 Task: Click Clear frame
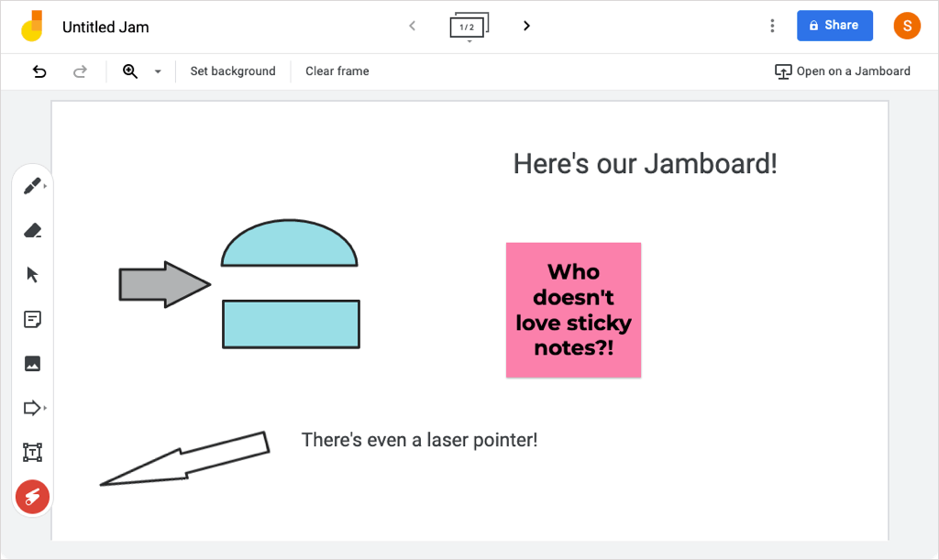pos(337,71)
